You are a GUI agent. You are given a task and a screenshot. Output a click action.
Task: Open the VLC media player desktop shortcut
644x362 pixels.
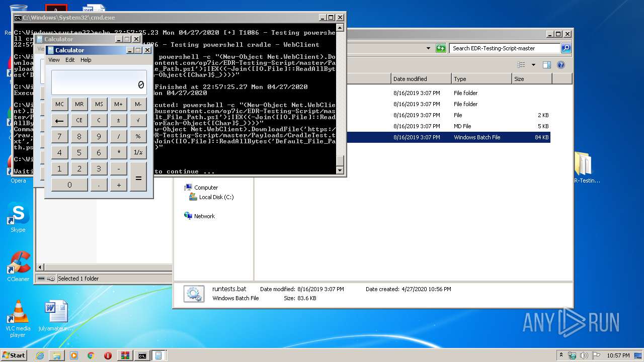[x=18, y=319]
